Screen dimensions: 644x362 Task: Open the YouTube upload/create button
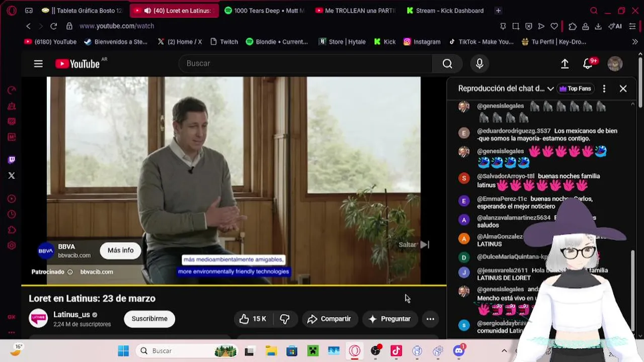pyautogui.click(x=565, y=63)
